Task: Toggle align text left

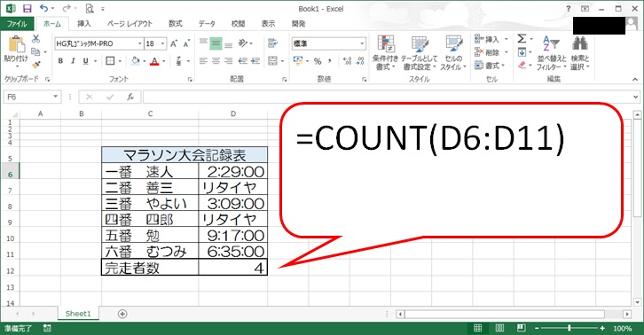Action: (x=203, y=61)
